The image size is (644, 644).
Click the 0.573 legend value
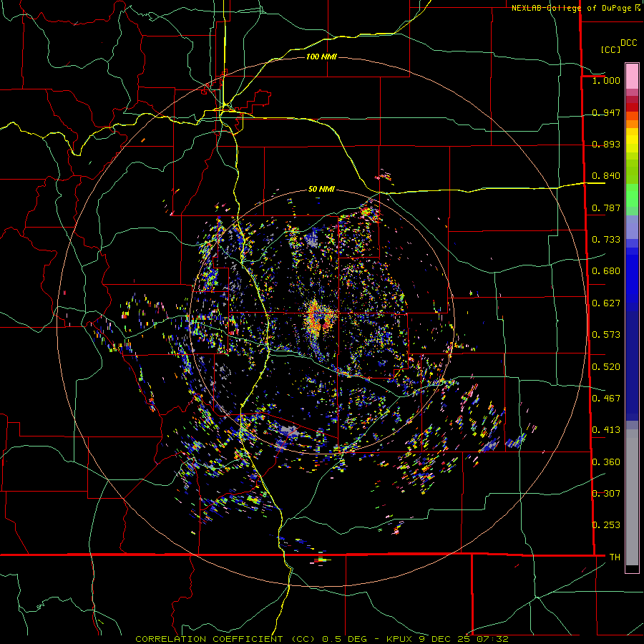click(x=606, y=335)
